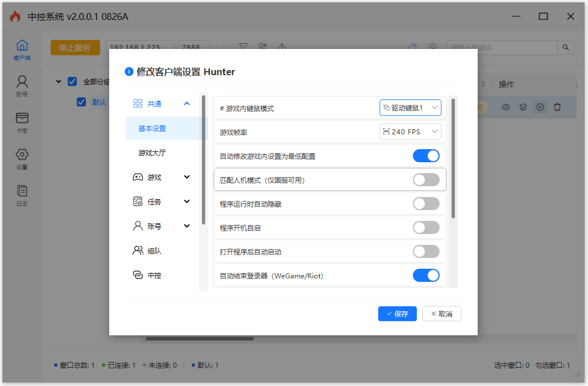Viewport: 588px width, 386px height.
Task: Disable 自动修改游戏内设置为最低配置 toggle
Action: coord(426,156)
